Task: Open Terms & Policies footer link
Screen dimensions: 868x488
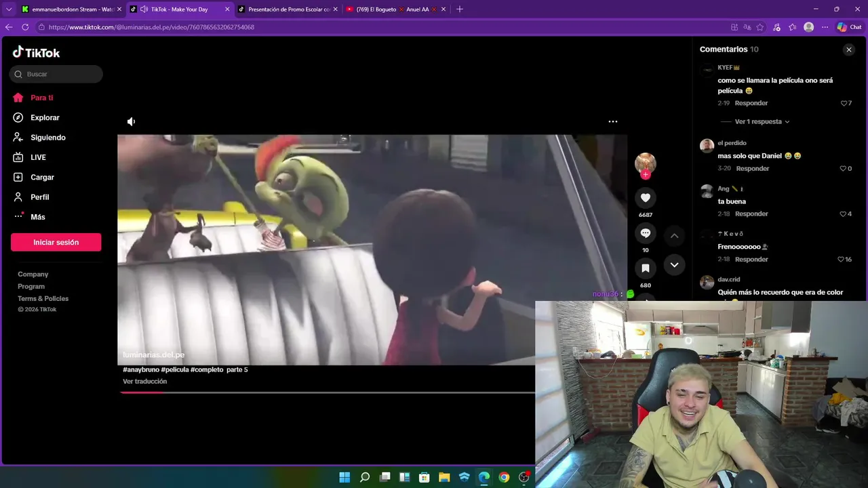Action: 43,299
